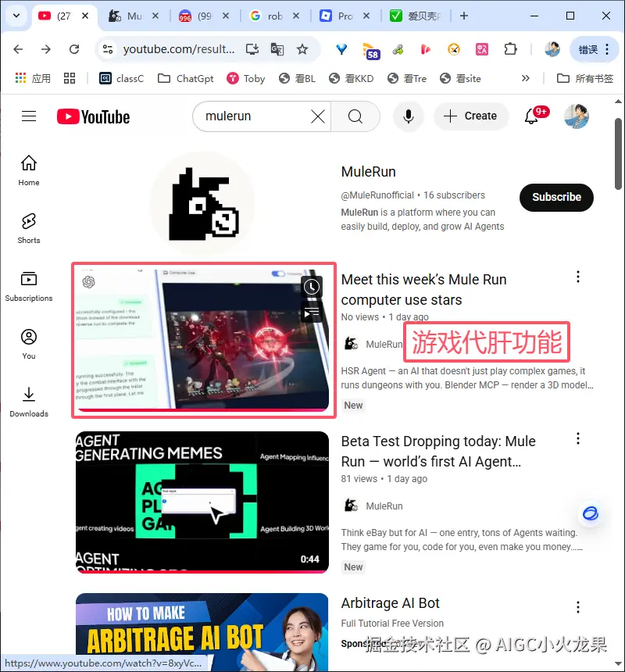Bookmark this page with star
Image resolution: width=625 pixels, height=672 pixels.
tap(302, 49)
